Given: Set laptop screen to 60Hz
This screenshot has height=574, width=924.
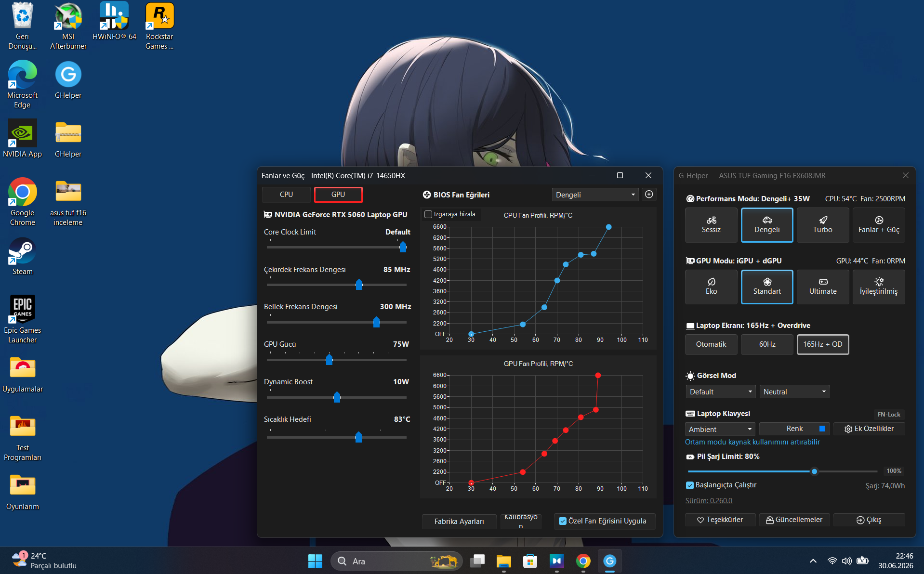Looking at the screenshot, I should click(767, 344).
